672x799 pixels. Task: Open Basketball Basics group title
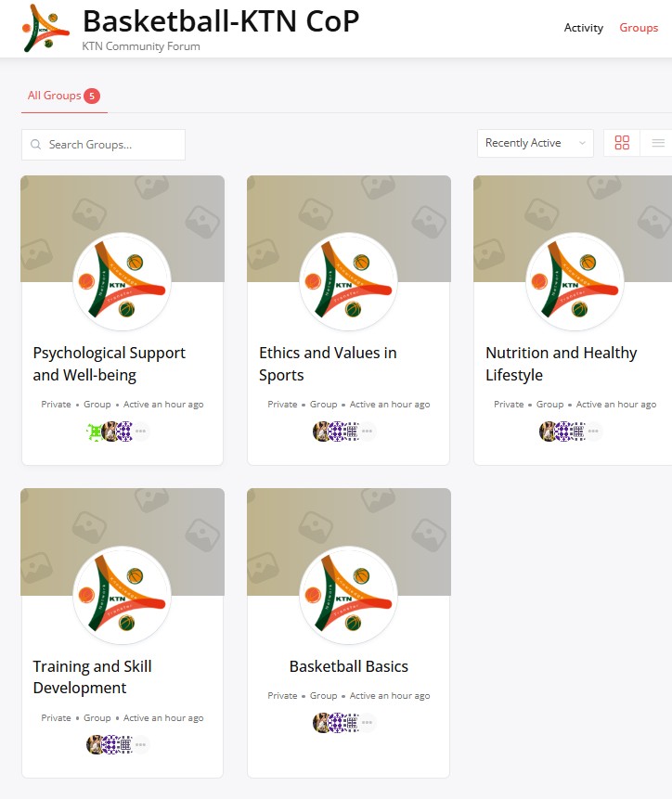(348, 666)
